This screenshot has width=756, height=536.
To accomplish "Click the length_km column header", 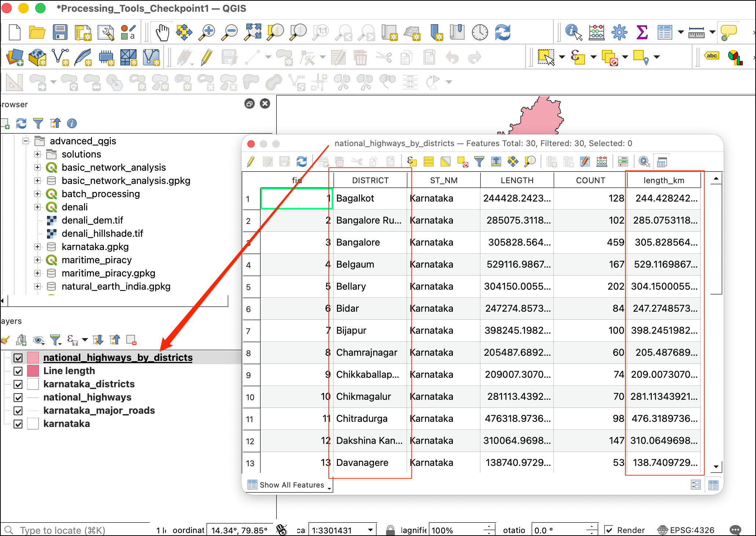I will tap(664, 180).
